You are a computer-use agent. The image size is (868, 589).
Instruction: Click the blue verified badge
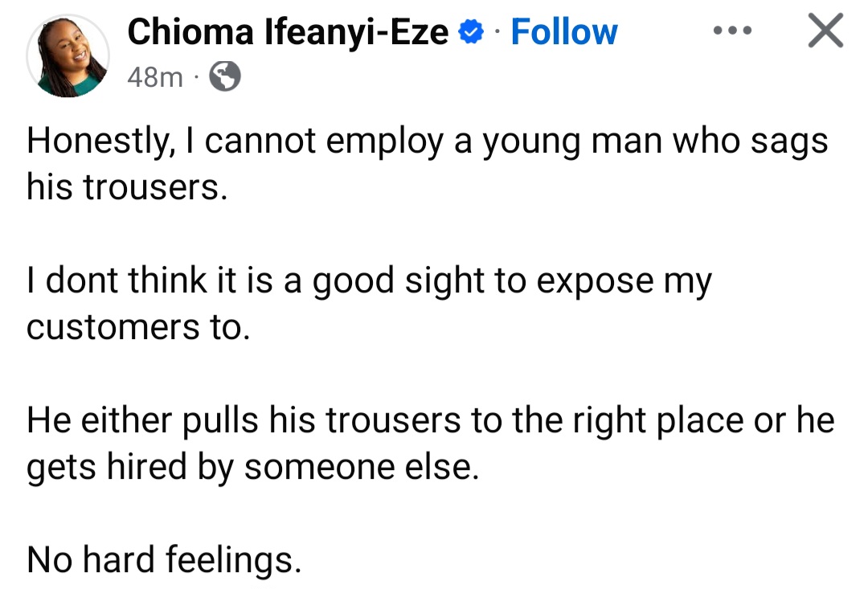471,33
